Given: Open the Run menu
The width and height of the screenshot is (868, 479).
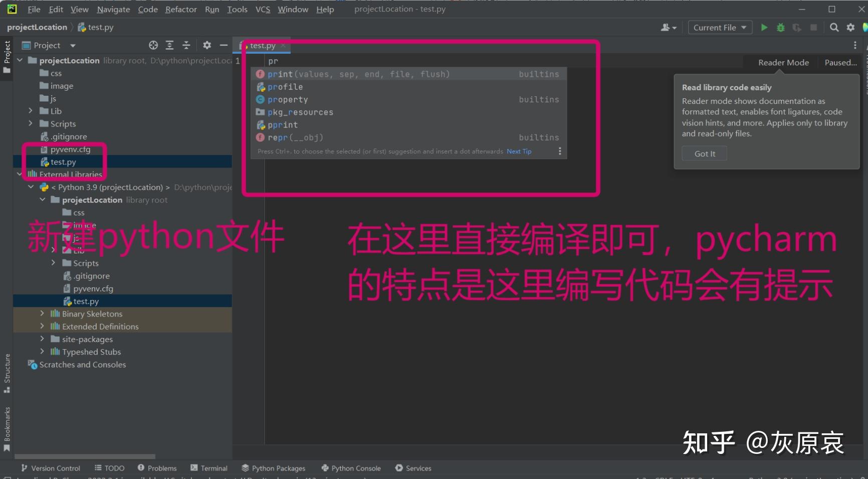Looking at the screenshot, I should [x=212, y=9].
